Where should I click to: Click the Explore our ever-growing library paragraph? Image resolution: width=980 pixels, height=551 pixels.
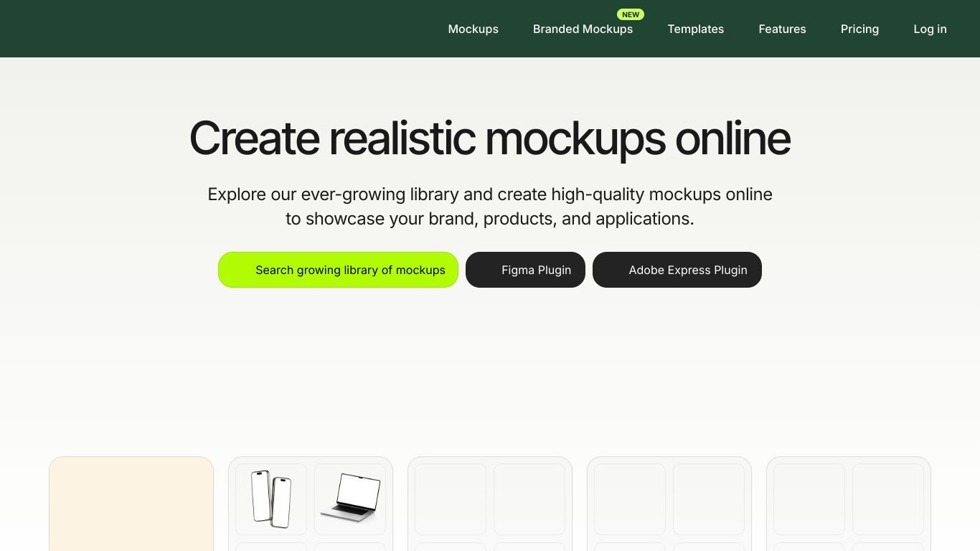point(490,207)
